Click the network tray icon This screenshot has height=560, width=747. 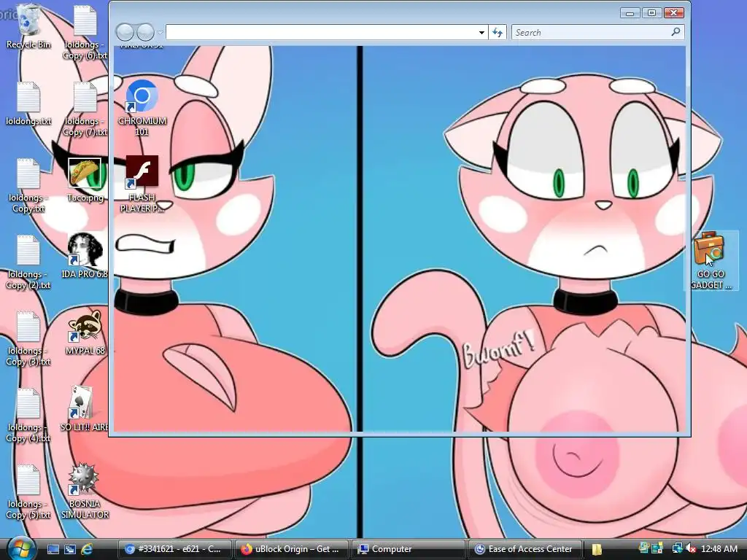(x=677, y=549)
